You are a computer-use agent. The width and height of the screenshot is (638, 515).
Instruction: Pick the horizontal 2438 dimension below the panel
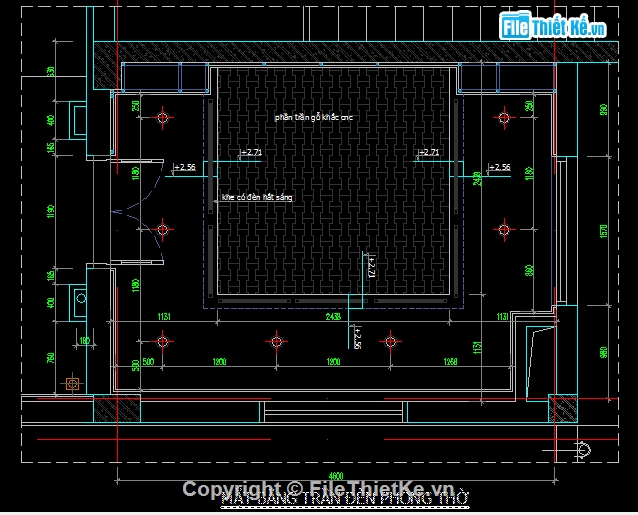coord(333,316)
